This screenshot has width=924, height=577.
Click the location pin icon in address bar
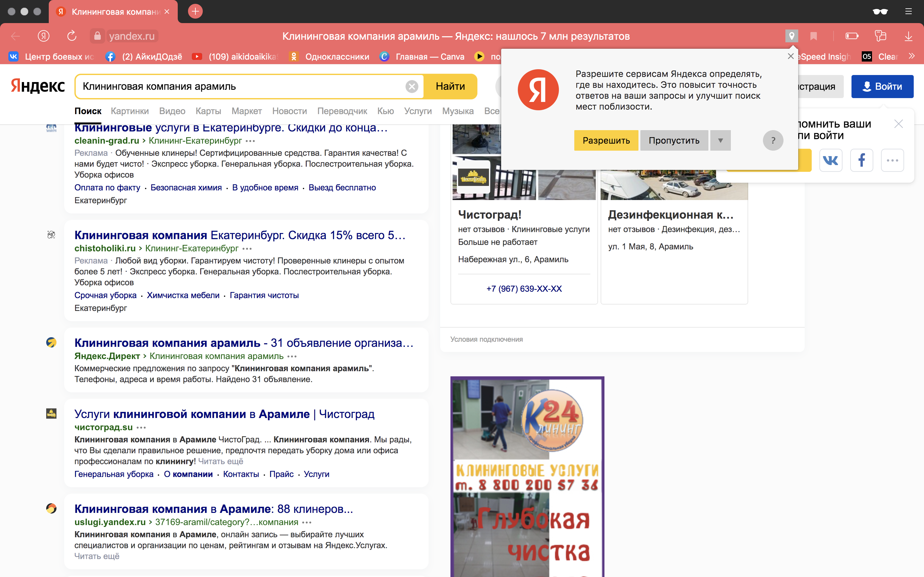tap(791, 36)
